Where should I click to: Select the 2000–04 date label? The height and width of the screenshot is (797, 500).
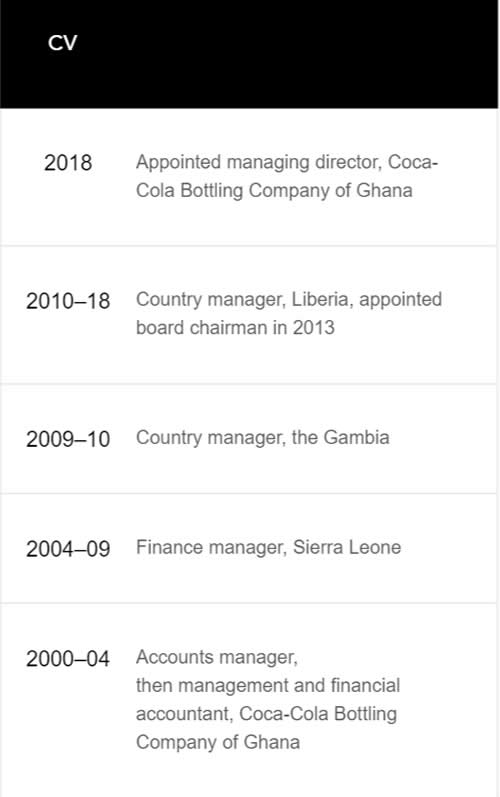click(x=68, y=659)
